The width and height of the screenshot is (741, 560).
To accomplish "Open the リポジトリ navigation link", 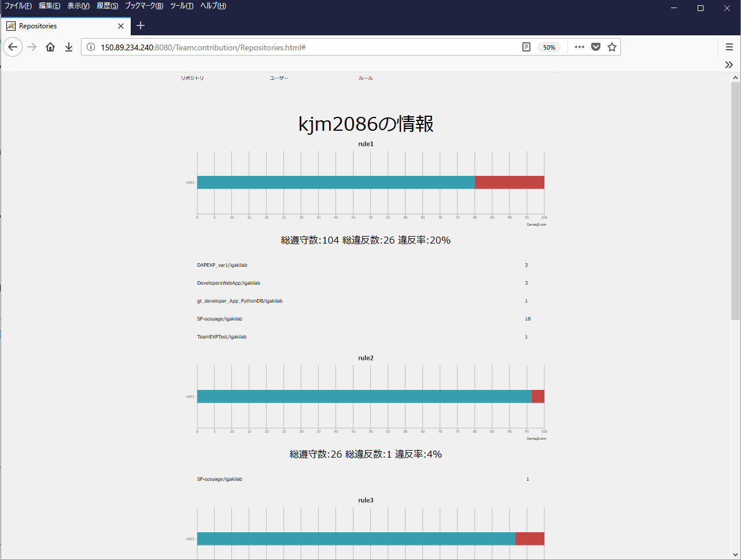I will coord(192,78).
